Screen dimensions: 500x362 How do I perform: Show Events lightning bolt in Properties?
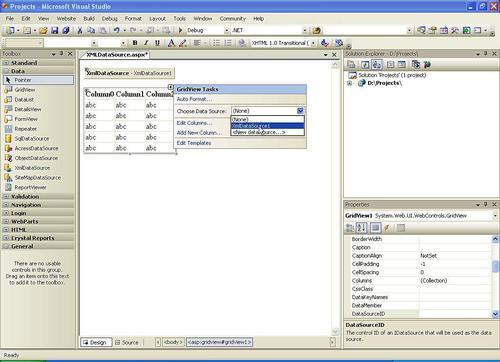pos(387,228)
